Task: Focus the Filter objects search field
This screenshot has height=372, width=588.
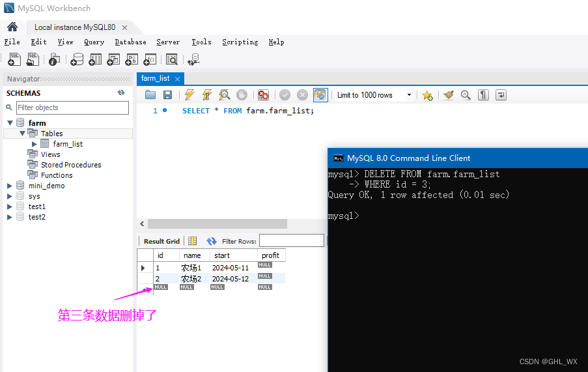Action: coord(72,107)
